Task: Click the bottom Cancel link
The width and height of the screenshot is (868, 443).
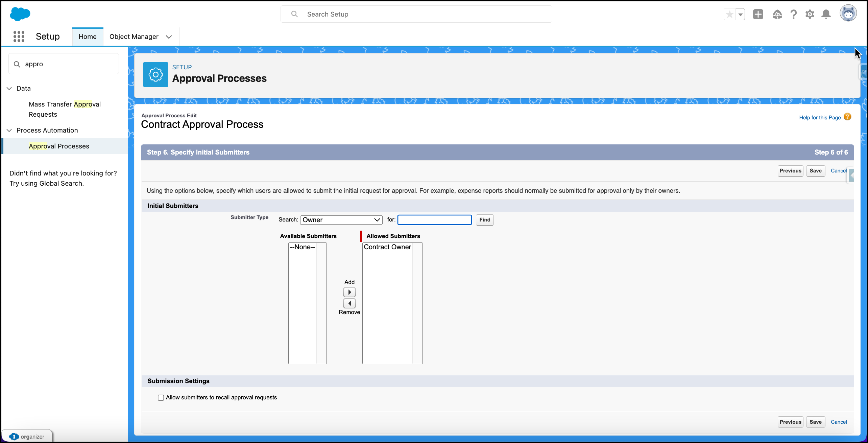Action: pos(839,422)
